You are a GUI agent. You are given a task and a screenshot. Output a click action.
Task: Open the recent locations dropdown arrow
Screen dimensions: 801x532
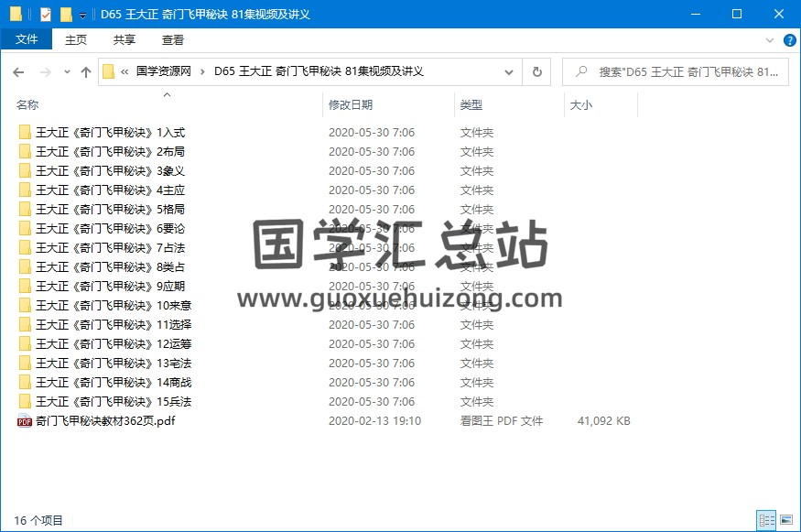(67, 72)
